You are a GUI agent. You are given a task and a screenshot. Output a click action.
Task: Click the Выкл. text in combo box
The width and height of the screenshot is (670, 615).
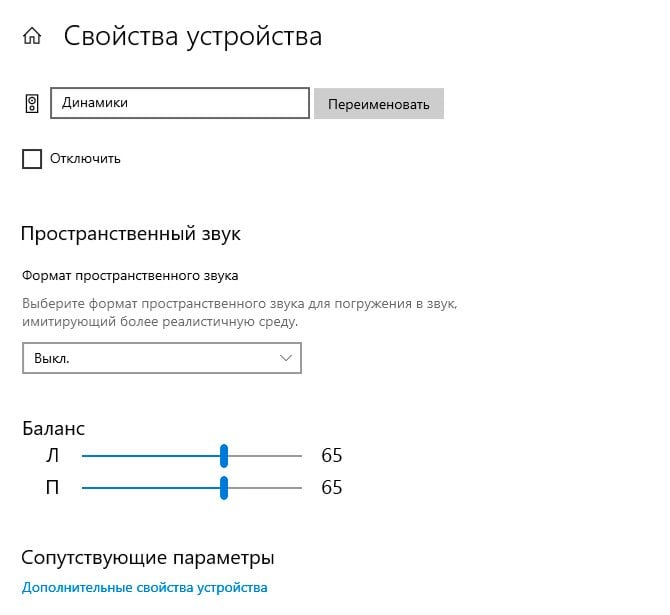click(52, 358)
